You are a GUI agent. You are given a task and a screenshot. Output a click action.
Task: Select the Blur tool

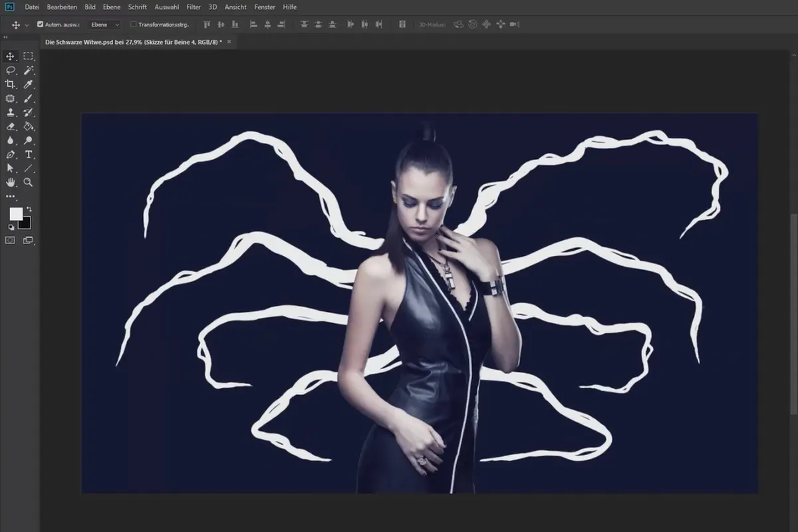pyautogui.click(x=11, y=140)
